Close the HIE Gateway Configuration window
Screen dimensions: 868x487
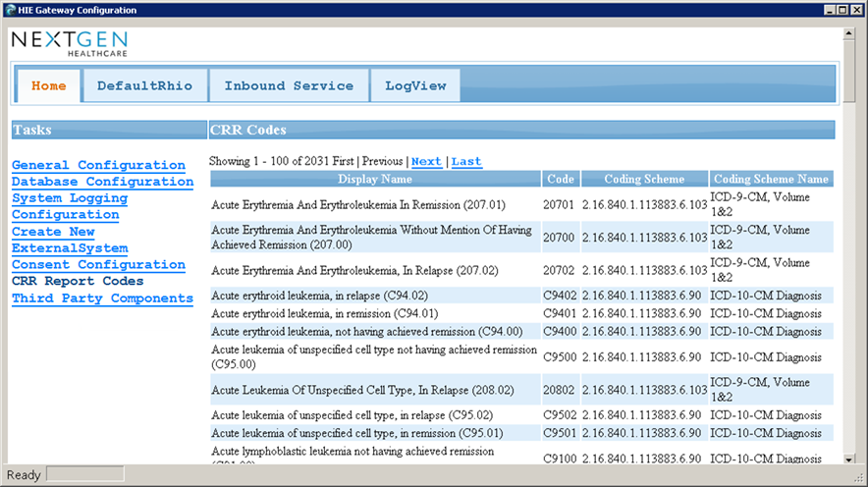pyautogui.click(x=856, y=10)
